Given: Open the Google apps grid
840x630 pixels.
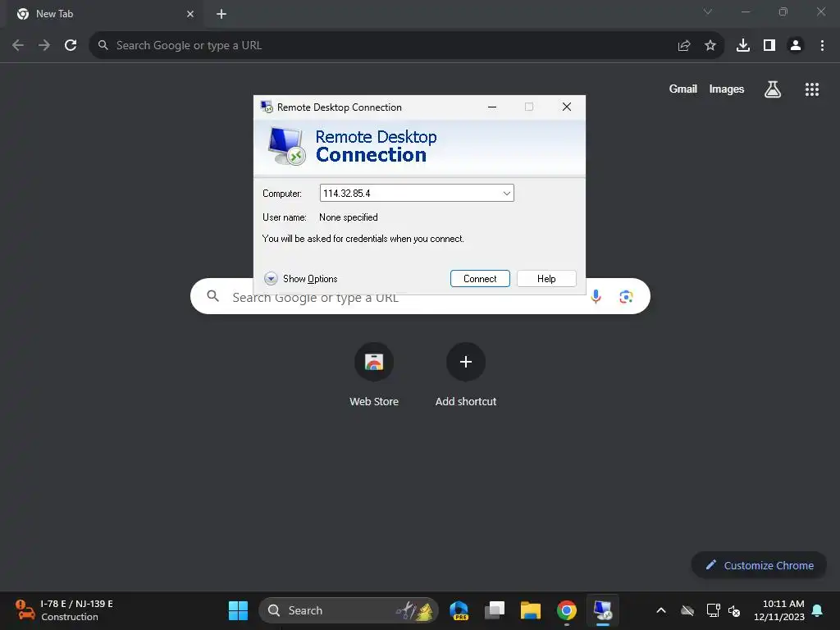Looking at the screenshot, I should (811, 89).
